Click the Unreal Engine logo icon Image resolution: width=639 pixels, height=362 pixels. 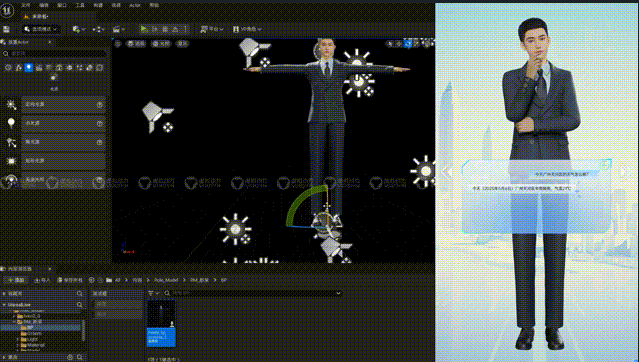7,11
